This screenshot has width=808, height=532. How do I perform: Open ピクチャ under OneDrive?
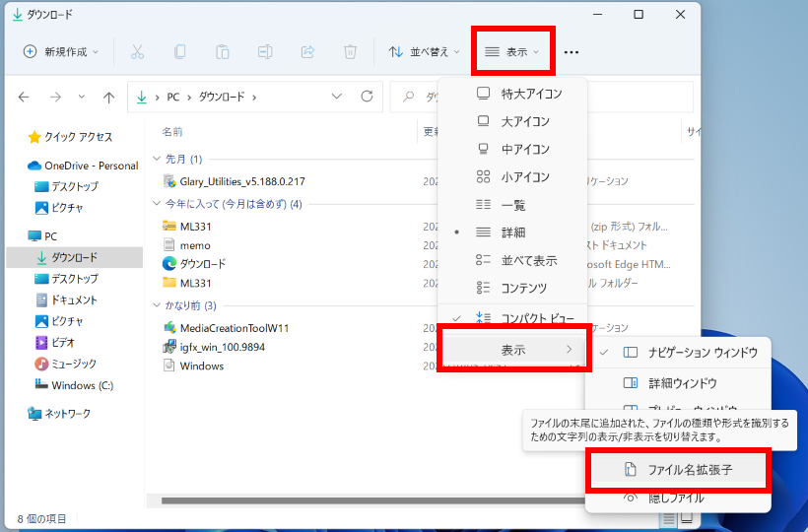click(x=59, y=208)
